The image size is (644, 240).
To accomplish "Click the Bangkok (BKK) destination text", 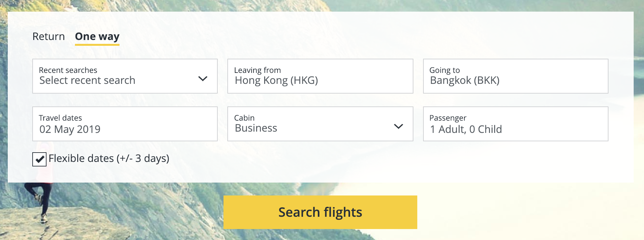I will pyautogui.click(x=465, y=80).
